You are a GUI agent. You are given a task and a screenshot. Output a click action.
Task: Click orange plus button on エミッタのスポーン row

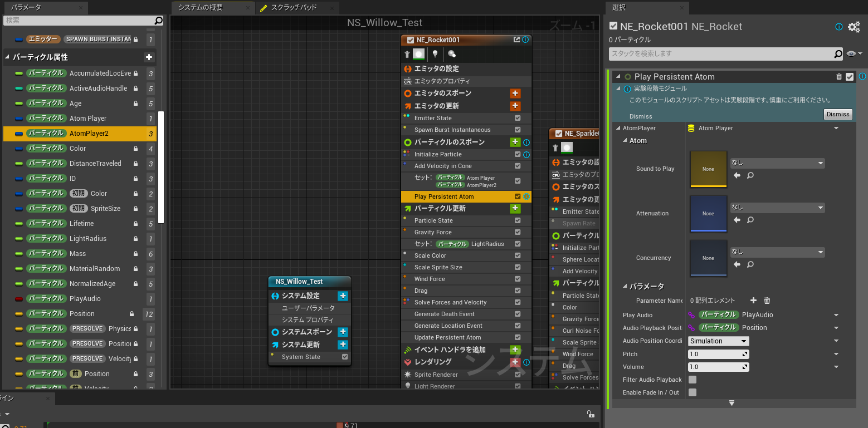(x=515, y=94)
